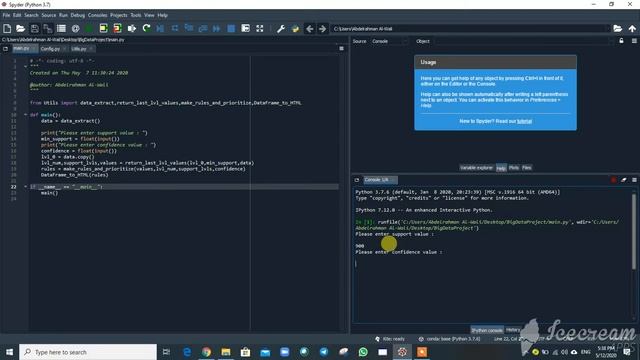
Task: Open the Run menu
Action: 63,15
